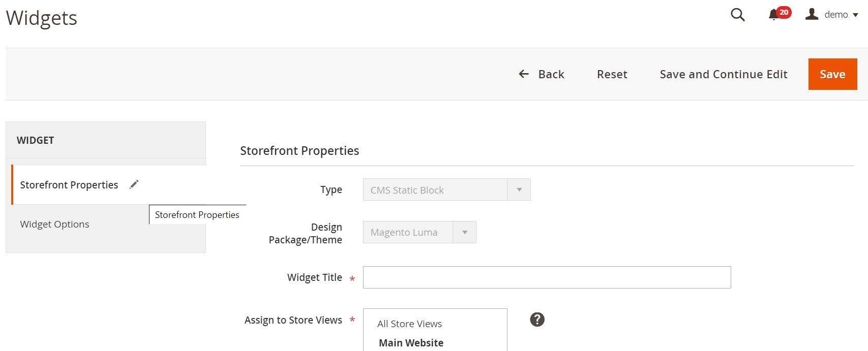Click the Storefront Properties tooltip
Screen dimensions: 868x351
point(197,214)
